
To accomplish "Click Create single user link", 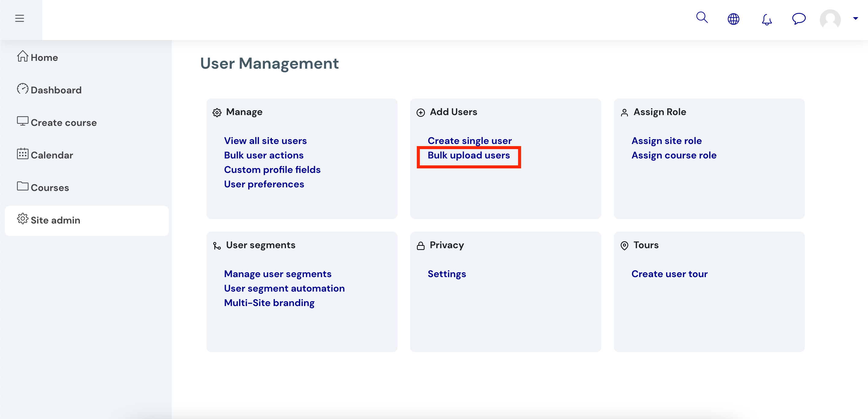I will point(469,141).
